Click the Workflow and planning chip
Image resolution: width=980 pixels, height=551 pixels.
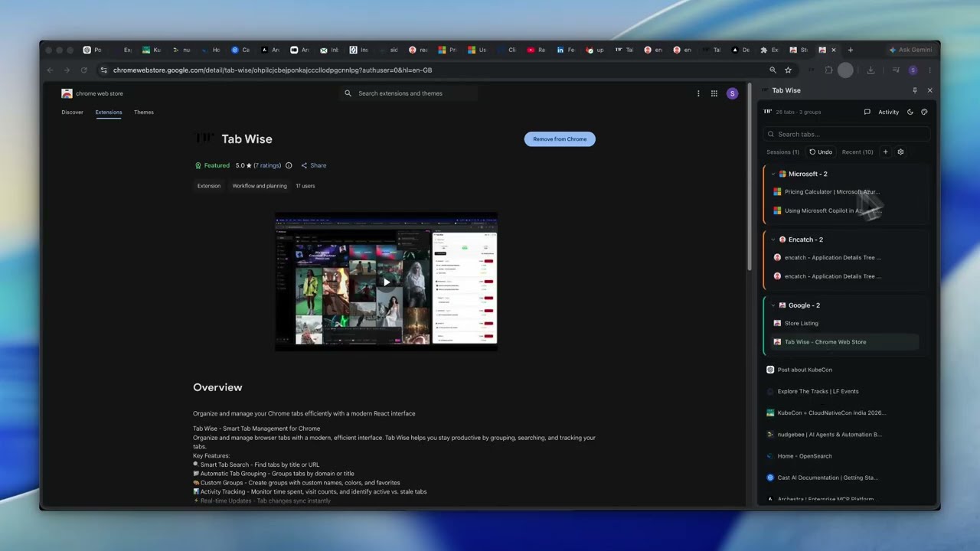pyautogui.click(x=260, y=186)
